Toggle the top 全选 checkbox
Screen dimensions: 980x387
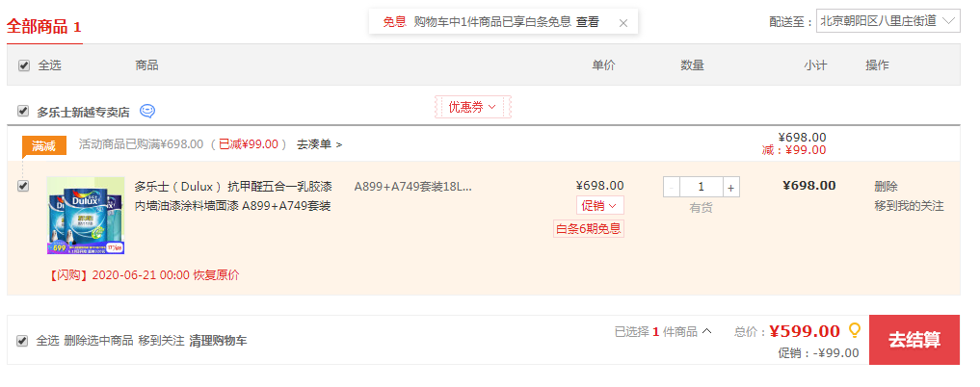[x=24, y=65]
